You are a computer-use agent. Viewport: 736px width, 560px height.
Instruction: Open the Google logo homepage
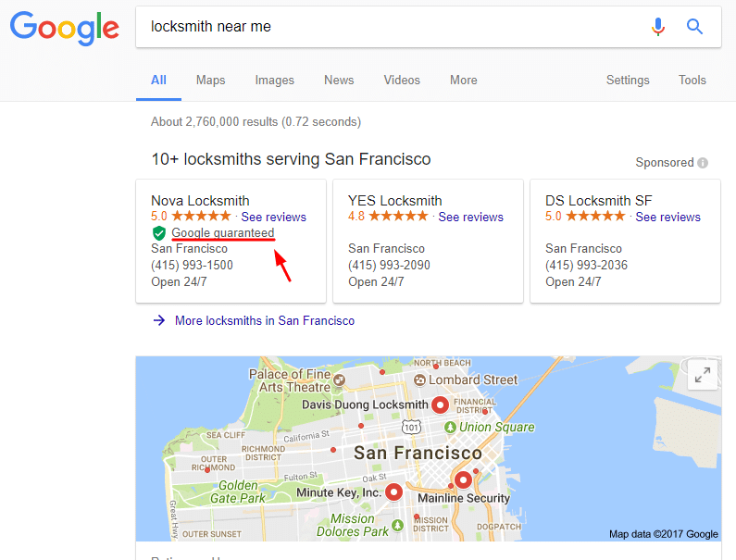pyautogui.click(x=64, y=28)
